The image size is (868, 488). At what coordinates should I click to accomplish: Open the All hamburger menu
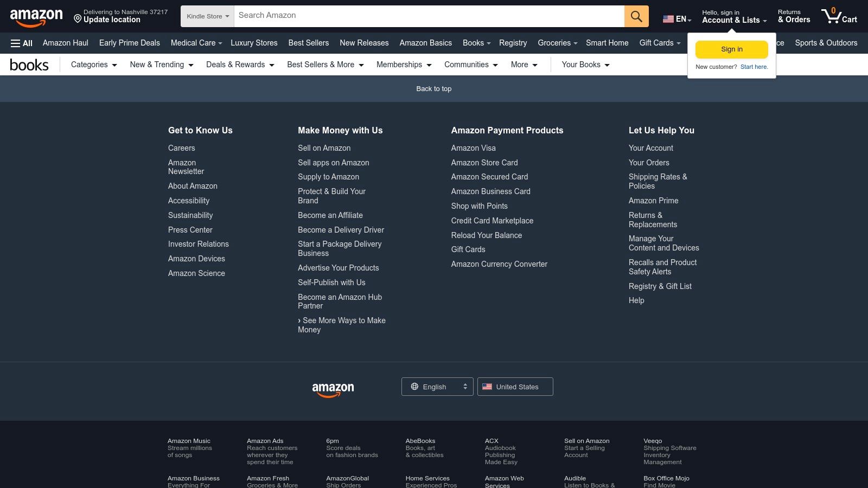[22, 43]
